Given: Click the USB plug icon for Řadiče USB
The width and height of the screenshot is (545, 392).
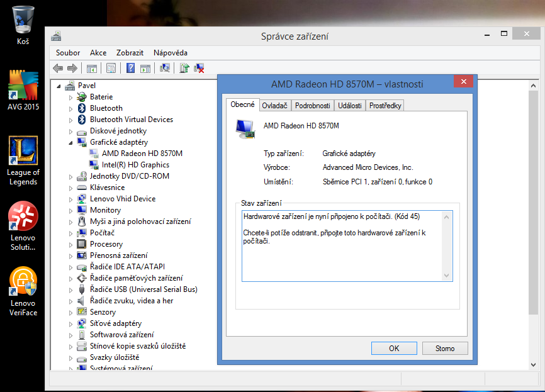Looking at the screenshot, I should click(82, 289).
